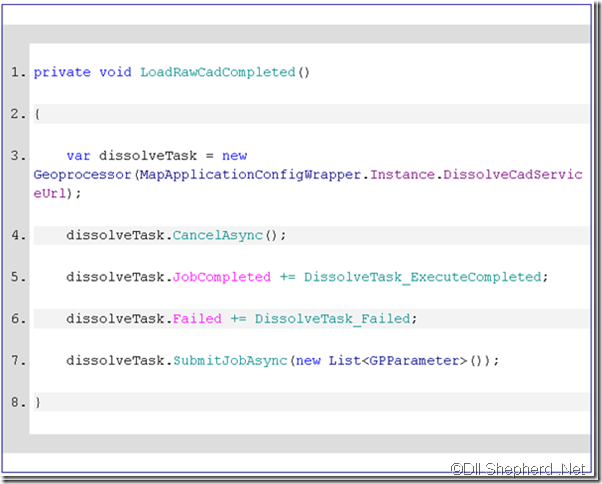Click the GPParameter type name
The image size is (602, 484).
point(414,361)
